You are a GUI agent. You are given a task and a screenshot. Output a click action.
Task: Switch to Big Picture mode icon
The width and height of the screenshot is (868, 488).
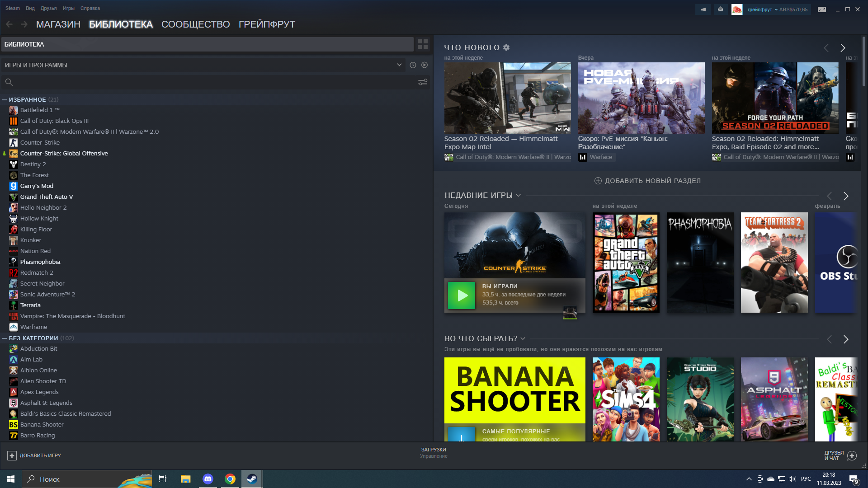pyautogui.click(x=822, y=9)
